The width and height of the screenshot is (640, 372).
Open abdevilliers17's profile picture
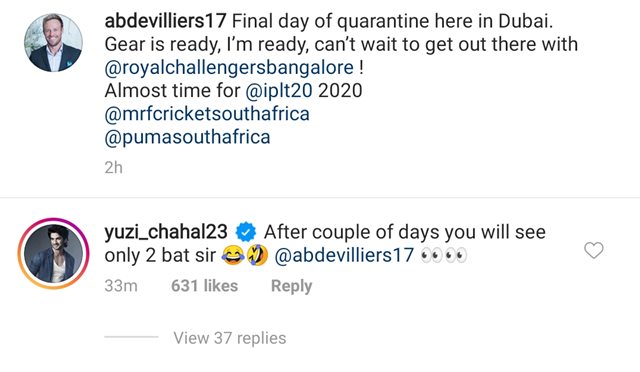pos(53,43)
